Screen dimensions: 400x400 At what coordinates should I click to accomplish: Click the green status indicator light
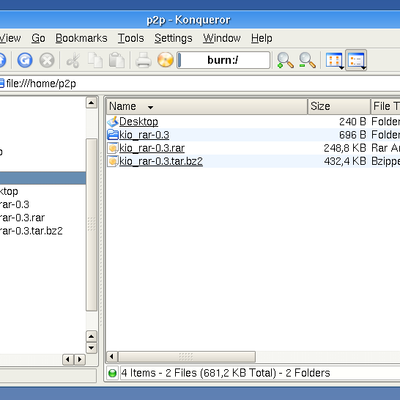pos(113,373)
